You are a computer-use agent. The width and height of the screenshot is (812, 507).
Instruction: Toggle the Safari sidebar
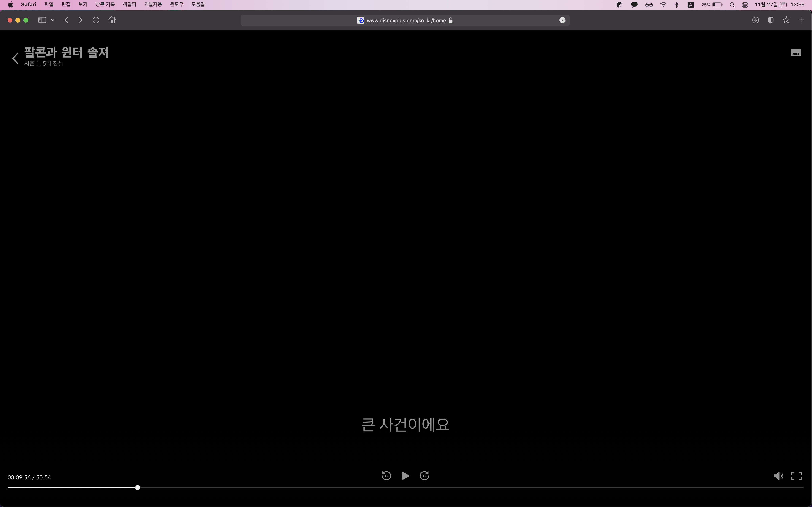[x=42, y=20]
